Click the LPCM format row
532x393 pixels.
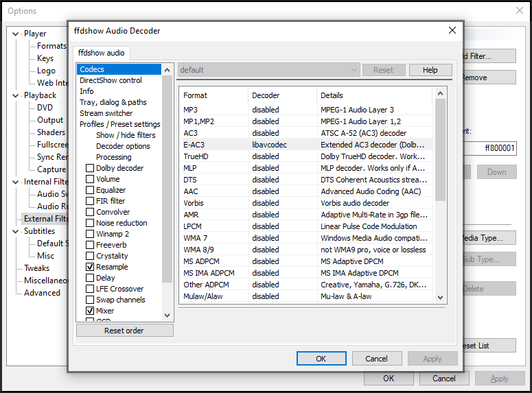tap(306, 226)
